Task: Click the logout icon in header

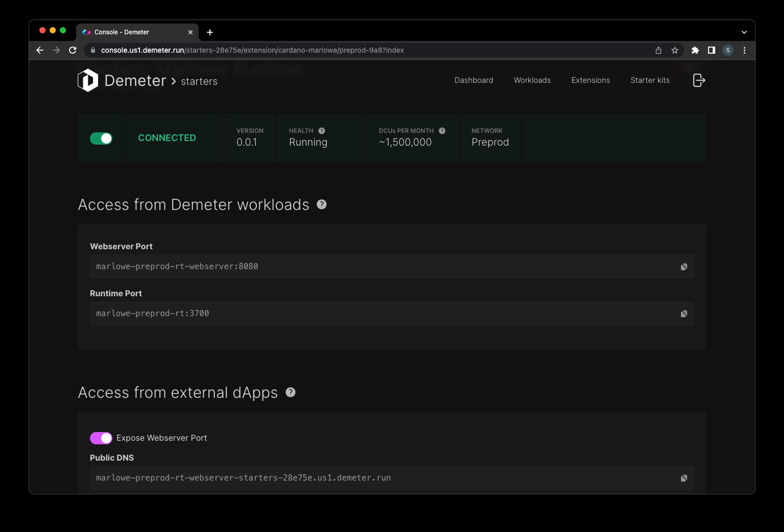Action: click(x=699, y=80)
